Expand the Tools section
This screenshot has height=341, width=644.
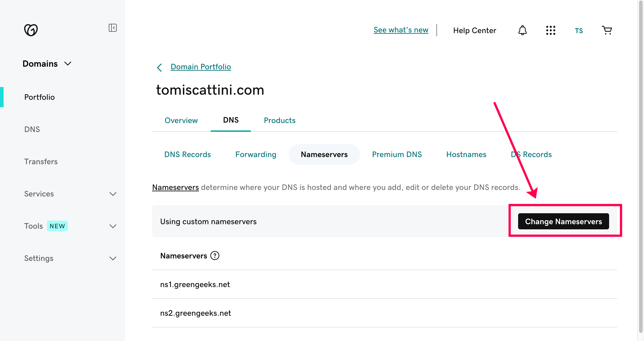[113, 226]
